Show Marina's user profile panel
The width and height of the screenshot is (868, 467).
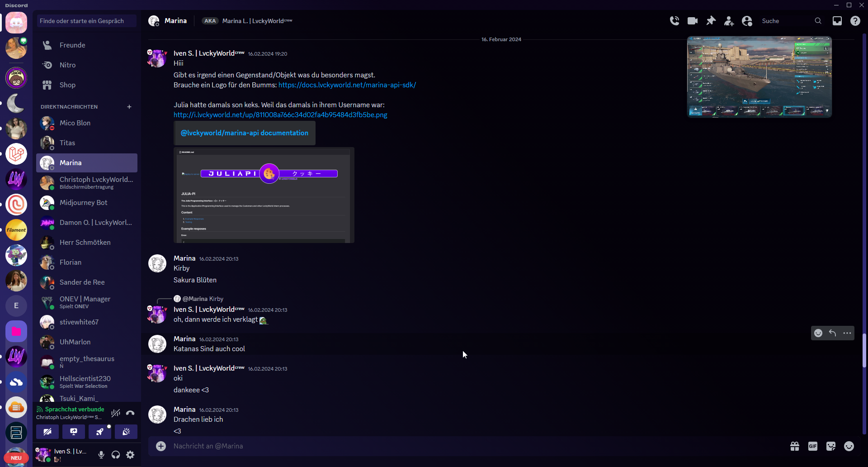747,21
